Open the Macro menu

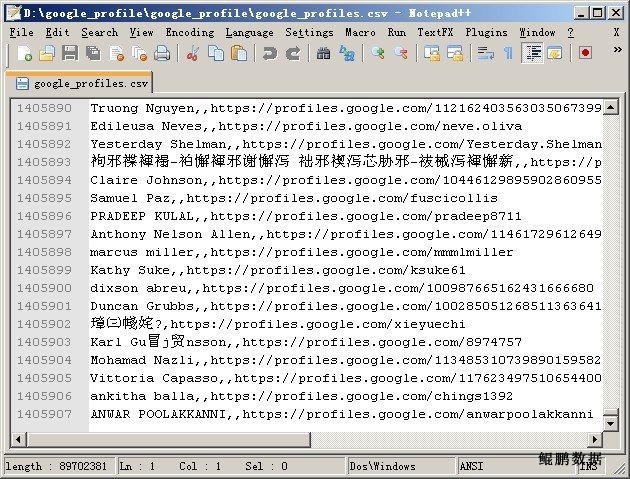pos(360,32)
